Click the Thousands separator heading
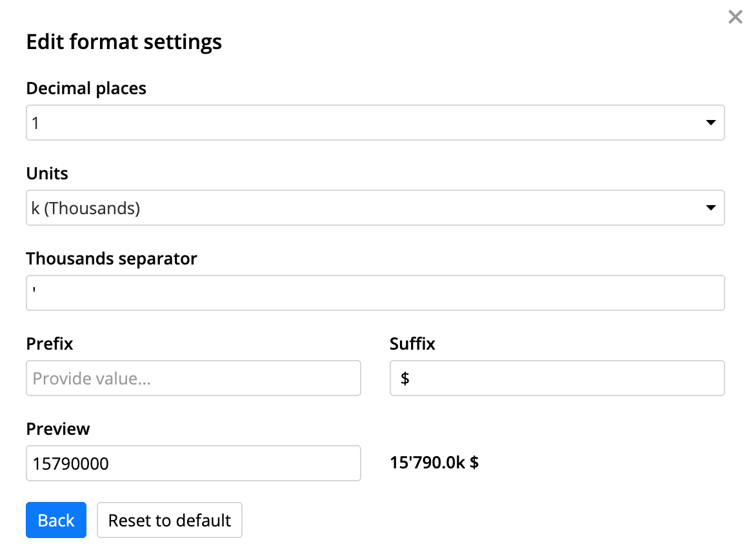The height and width of the screenshot is (560, 751). coord(111,259)
